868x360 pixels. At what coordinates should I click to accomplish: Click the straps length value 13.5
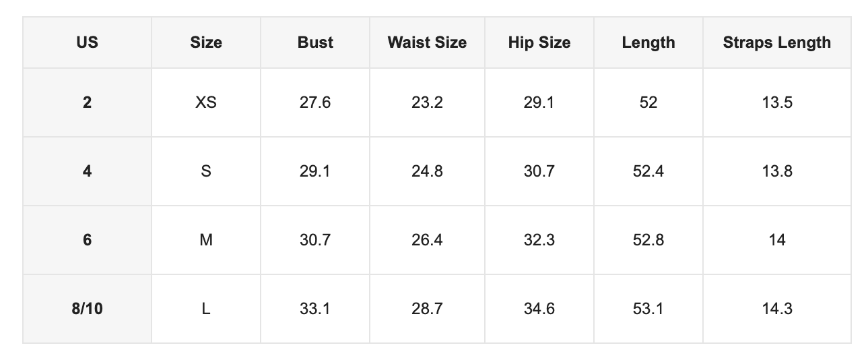pyautogui.click(x=777, y=102)
